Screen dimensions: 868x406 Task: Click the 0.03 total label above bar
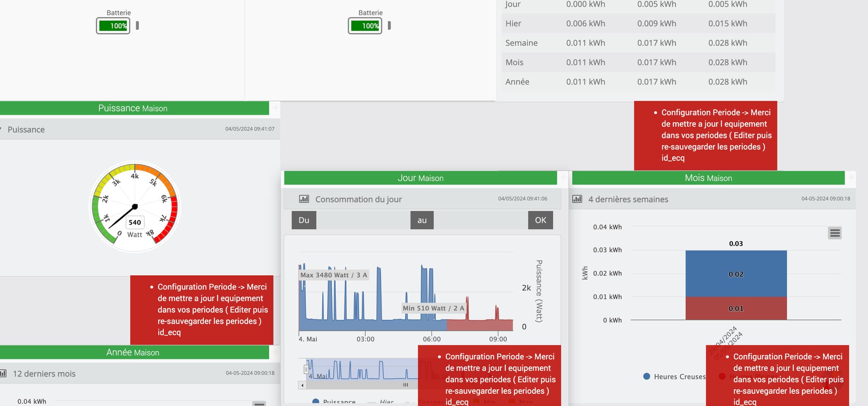736,243
